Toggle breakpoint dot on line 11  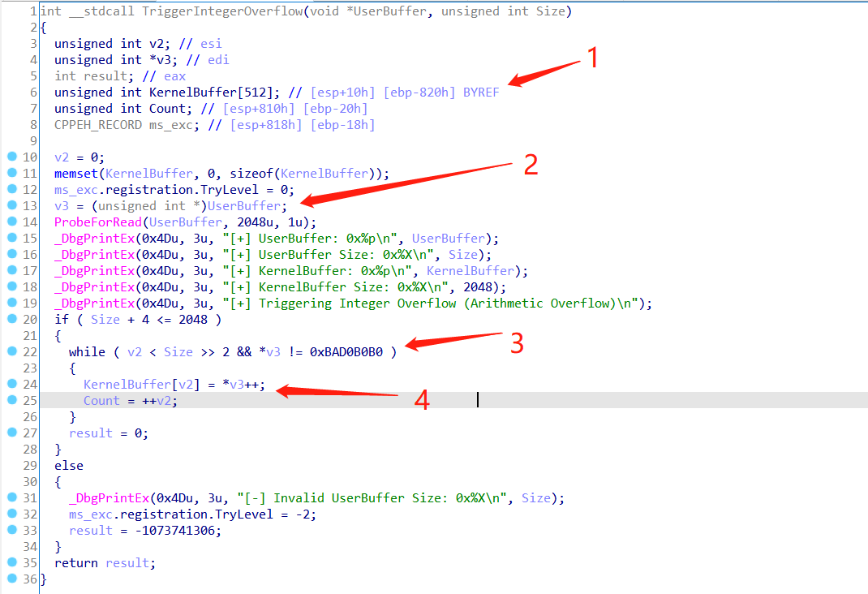point(12,173)
